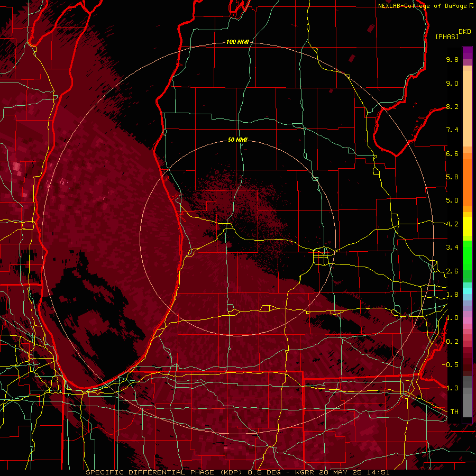The image size is (476, 476).
Task: Click the 7.4 scale value
Action: tap(452, 130)
